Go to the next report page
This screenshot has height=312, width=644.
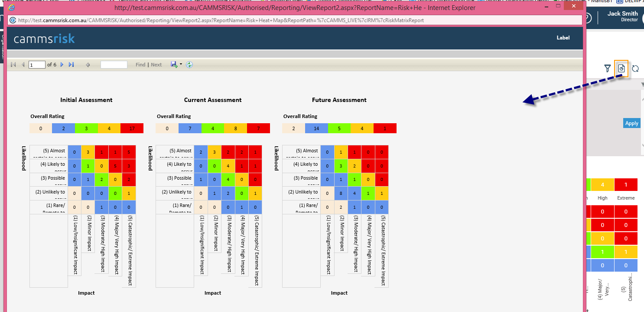[x=62, y=65]
